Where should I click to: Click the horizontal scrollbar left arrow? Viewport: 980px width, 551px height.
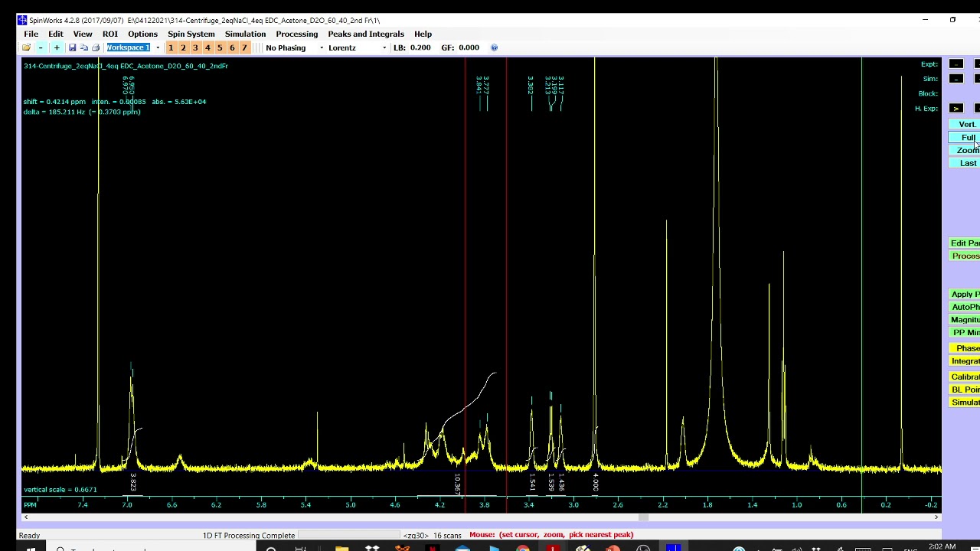(x=27, y=517)
